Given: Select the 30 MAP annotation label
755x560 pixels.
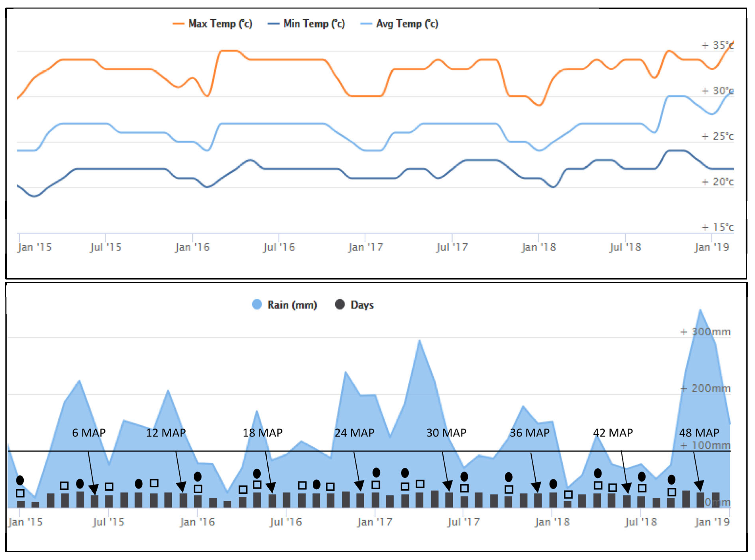Looking at the screenshot, I should [x=446, y=433].
